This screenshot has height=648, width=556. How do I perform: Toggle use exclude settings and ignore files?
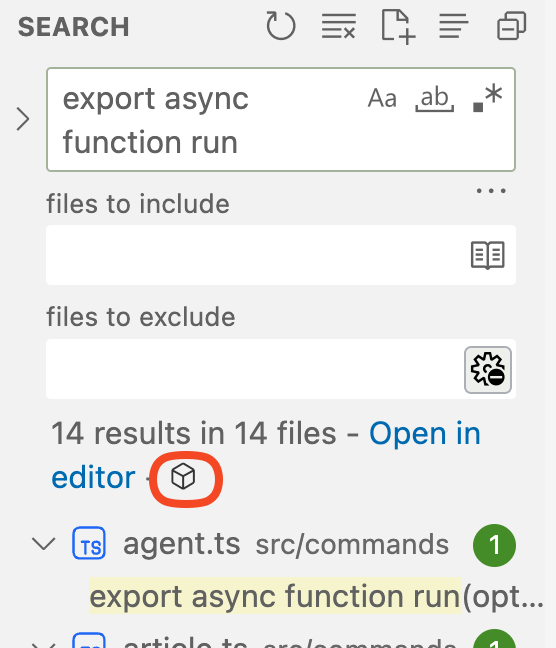[x=488, y=370]
